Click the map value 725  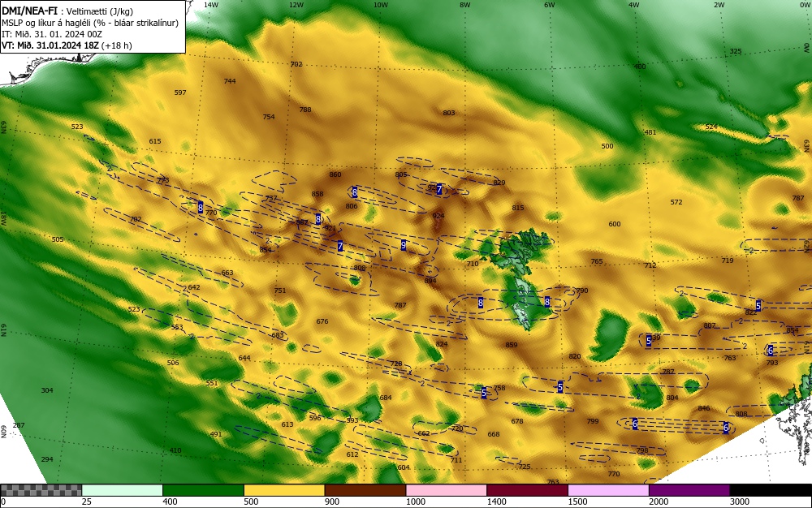524,467
